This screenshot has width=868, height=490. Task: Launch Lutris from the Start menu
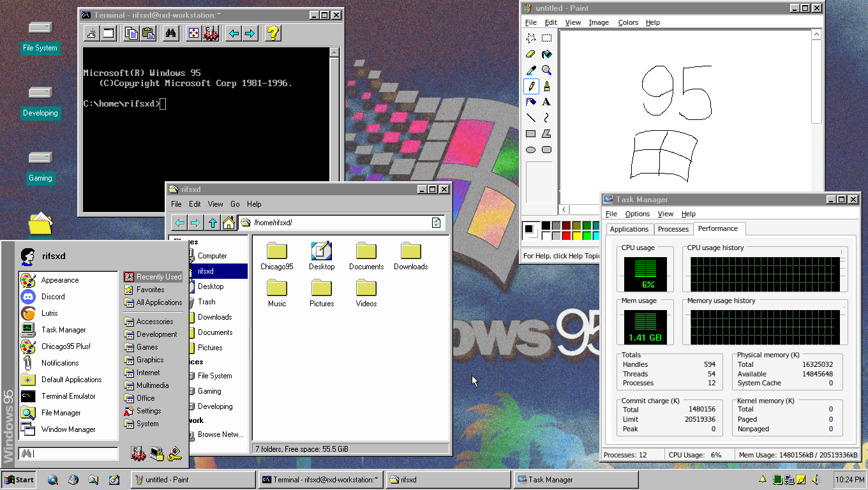[68, 313]
